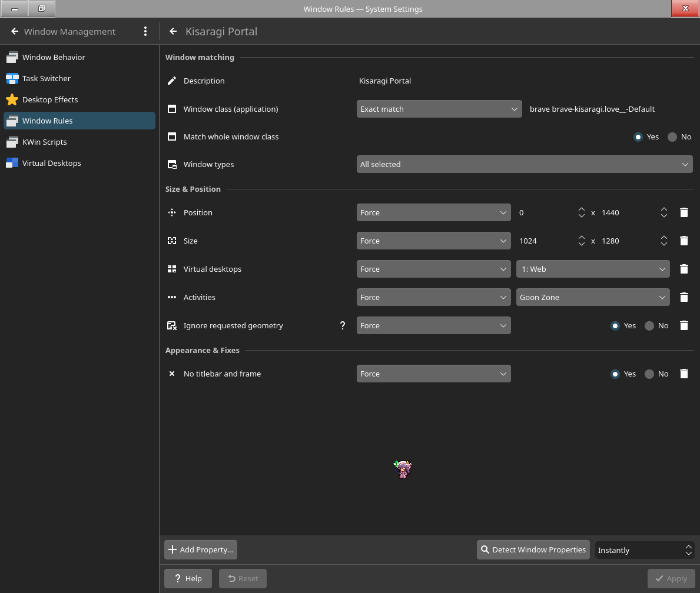
Task: Select Window Rules in the sidebar
Action: (x=79, y=121)
